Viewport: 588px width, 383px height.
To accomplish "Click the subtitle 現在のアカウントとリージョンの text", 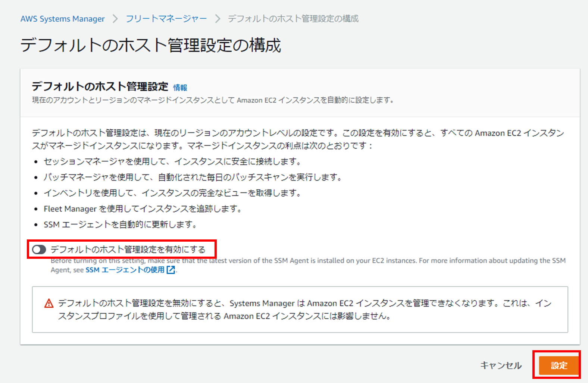I will pyautogui.click(x=213, y=100).
